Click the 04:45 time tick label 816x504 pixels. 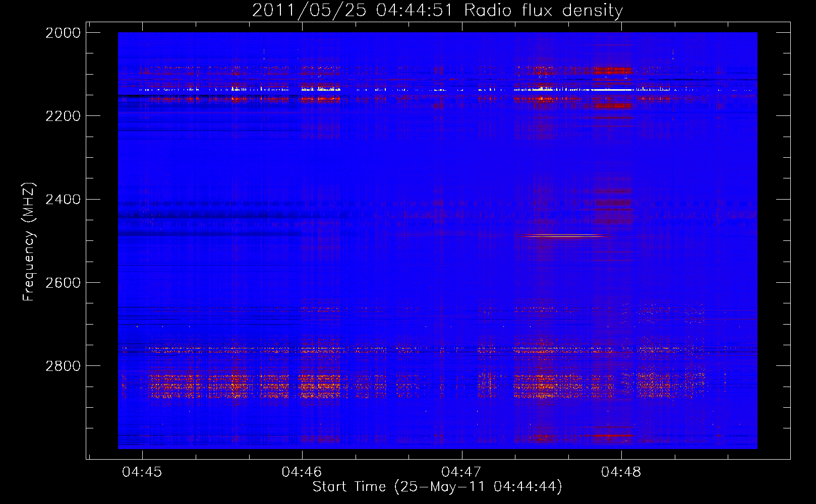coord(142,472)
